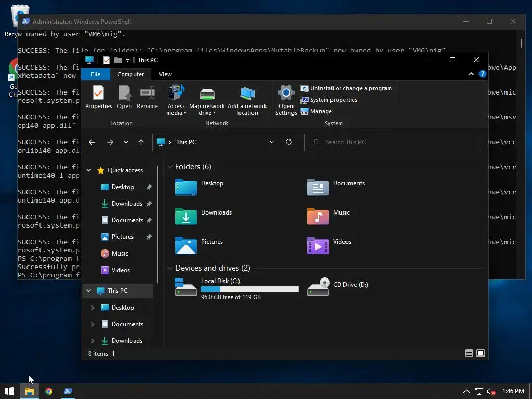Select CD Drive (D:) icon
The width and height of the screenshot is (532, 399).
click(318, 287)
